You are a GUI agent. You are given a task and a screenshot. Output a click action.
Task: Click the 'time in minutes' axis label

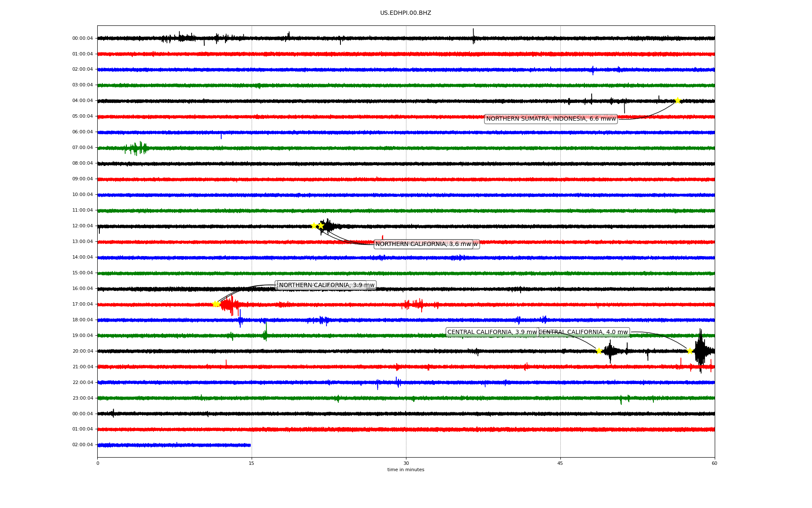pyautogui.click(x=406, y=470)
